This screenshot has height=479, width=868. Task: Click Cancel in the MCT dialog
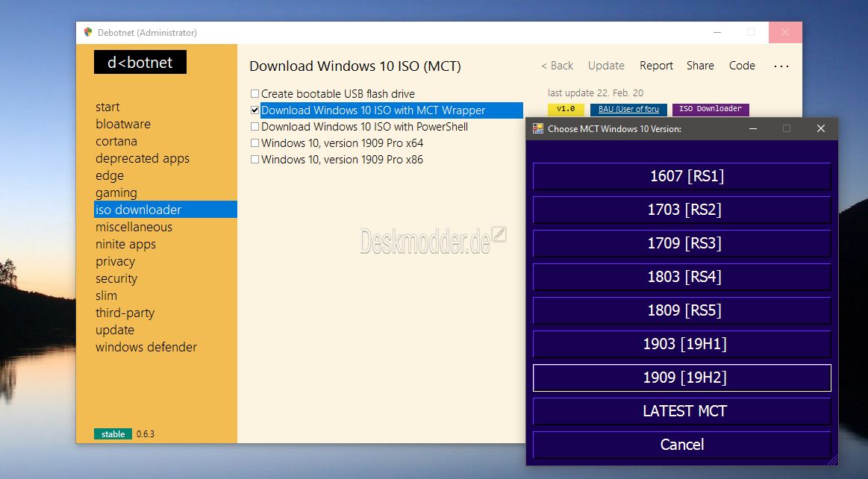[682, 445]
